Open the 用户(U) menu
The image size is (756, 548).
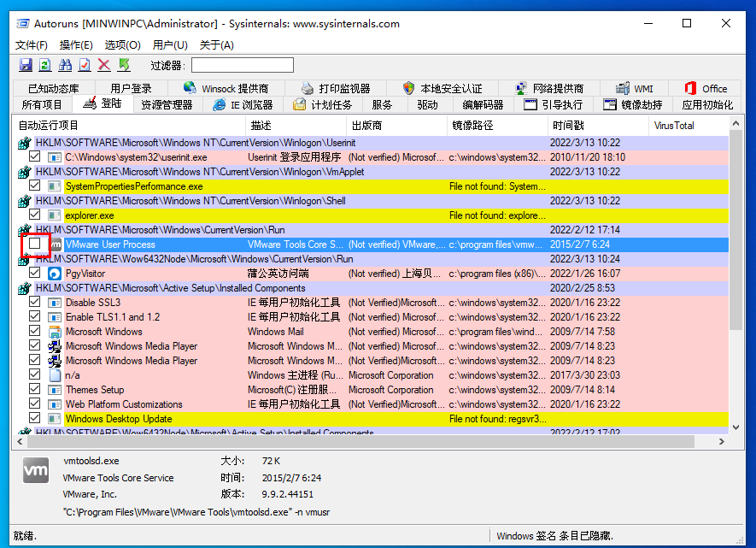pyautogui.click(x=170, y=44)
